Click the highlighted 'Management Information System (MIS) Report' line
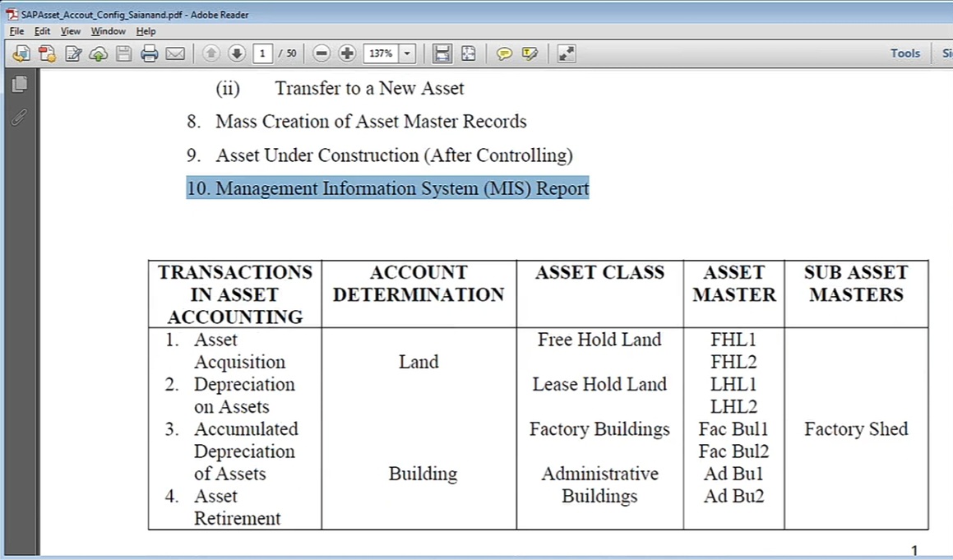 pyautogui.click(x=388, y=187)
